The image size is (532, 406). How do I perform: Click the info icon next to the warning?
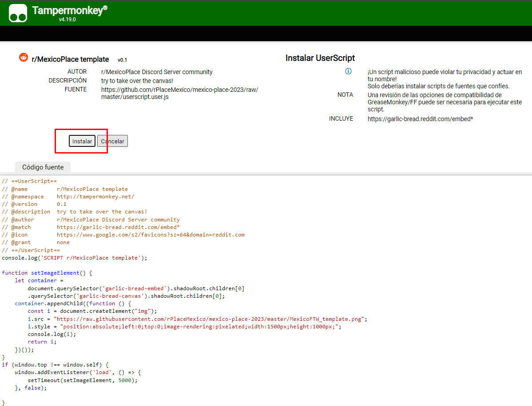[x=349, y=71]
